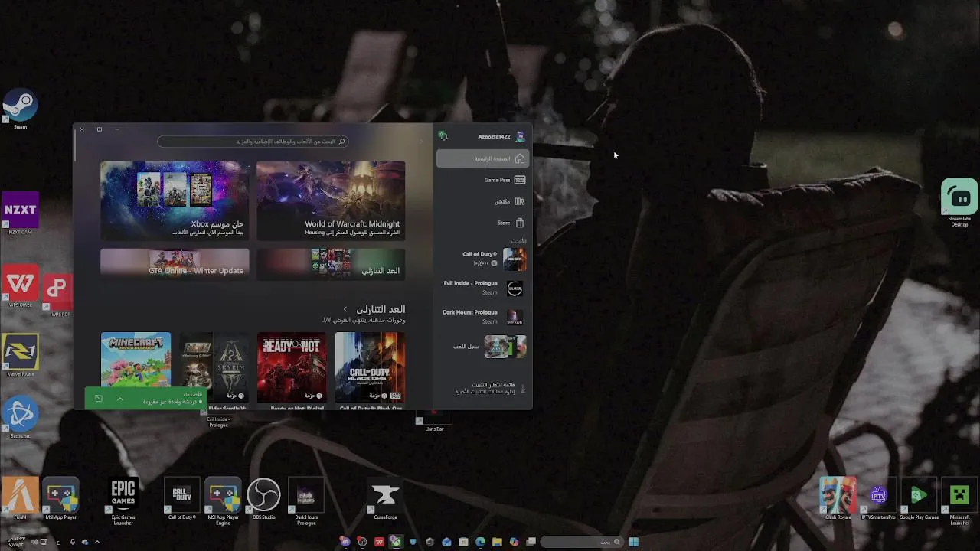
Task: Select Evil Inside - Prologue in sidebar
Action: 482,288
